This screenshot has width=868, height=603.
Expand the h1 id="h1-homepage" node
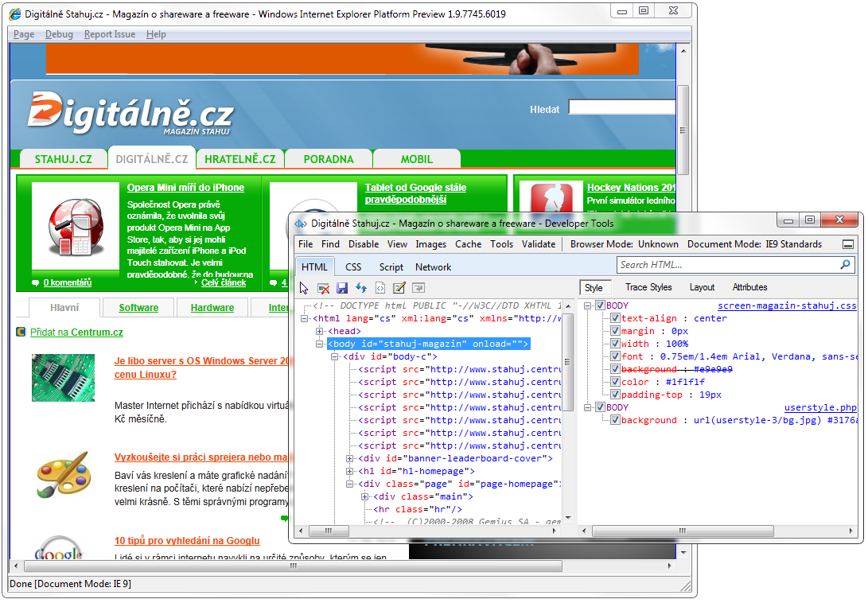click(x=349, y=471)
